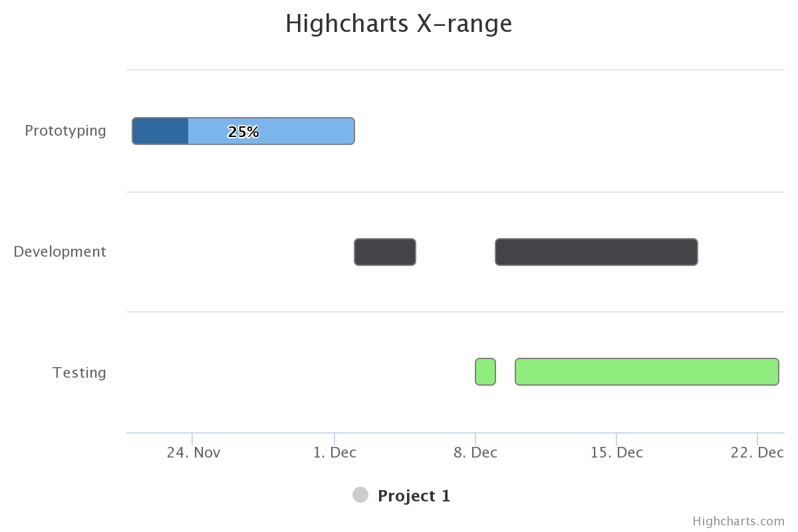Toggle the Project 1 legend label
Image resolution: width=798 pixels, height=532 pixels.
[x=414, y=496]
